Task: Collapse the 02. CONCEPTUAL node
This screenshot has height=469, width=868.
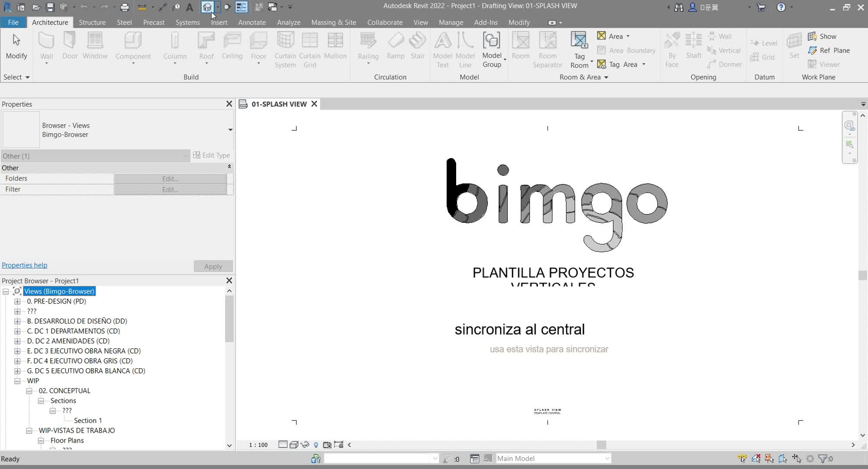Action: coord(29,391)
